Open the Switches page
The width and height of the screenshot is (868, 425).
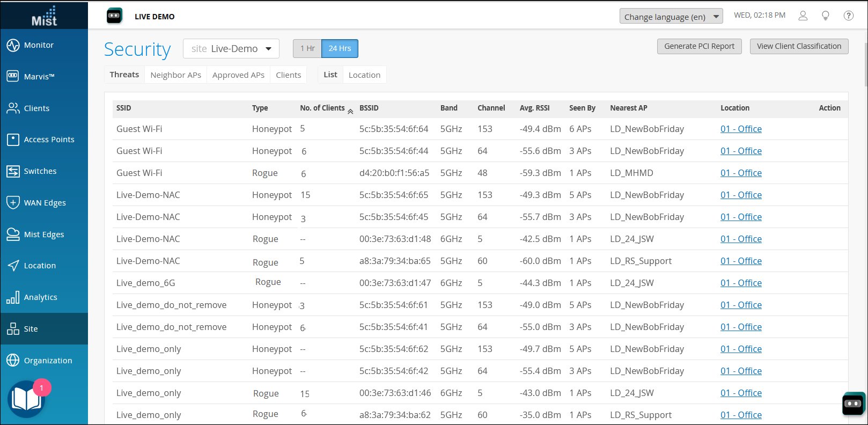click(x=40, y=171)
